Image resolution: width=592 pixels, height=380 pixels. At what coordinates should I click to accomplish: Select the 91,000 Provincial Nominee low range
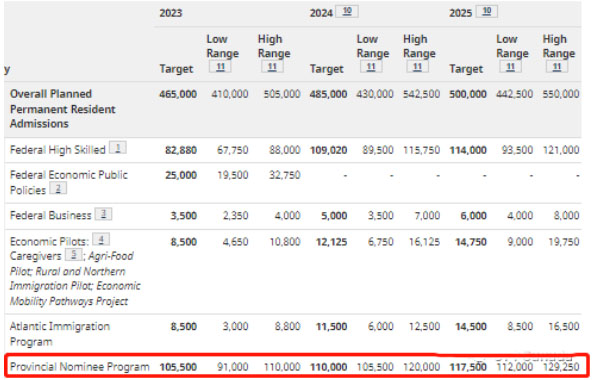pos(233,367)
